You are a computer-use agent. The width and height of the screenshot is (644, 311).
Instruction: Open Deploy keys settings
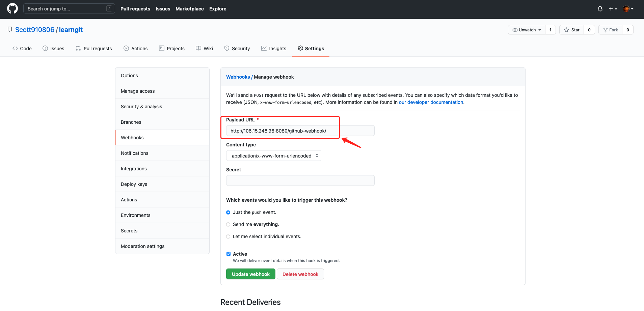(162, 184)
